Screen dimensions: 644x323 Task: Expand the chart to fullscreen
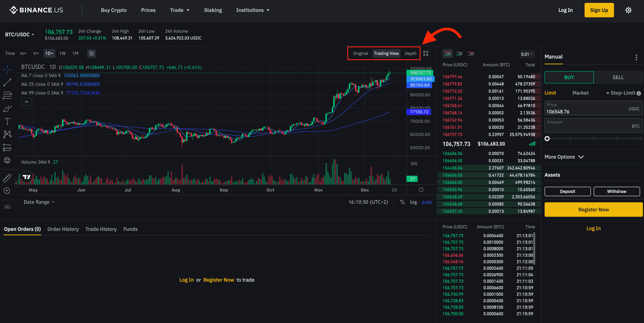click(425, 53)
